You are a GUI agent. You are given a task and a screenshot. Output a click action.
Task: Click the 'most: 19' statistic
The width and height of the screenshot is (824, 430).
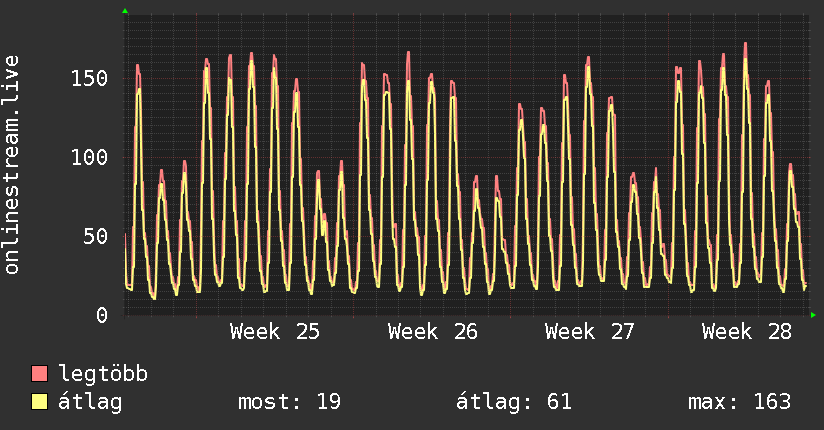point(290,402)
